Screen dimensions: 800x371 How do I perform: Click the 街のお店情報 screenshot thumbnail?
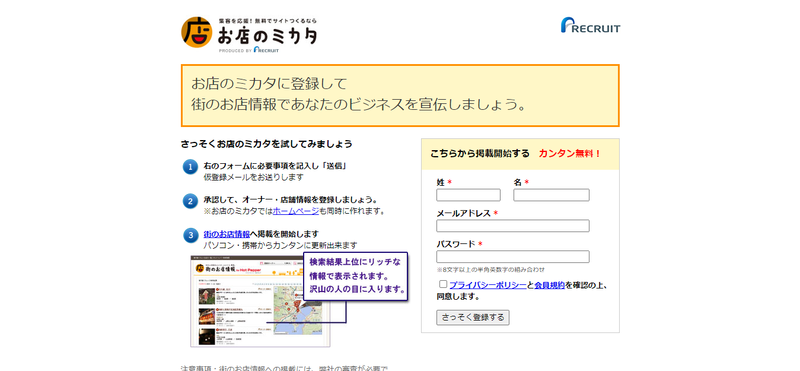coord(260,301)
